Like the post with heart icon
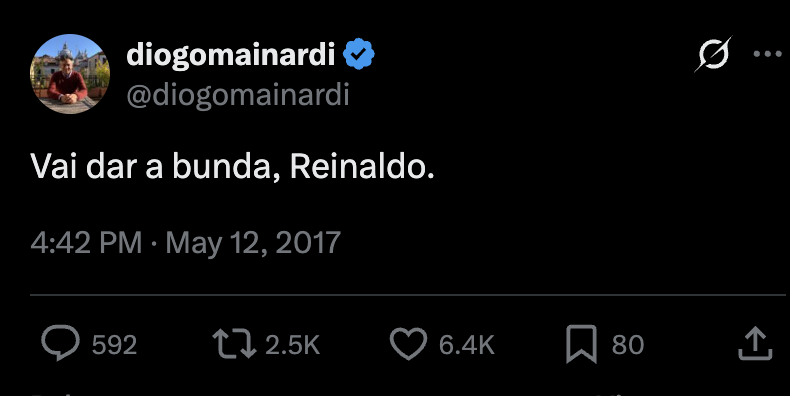The image size is (790, 396). click(408, 344)
